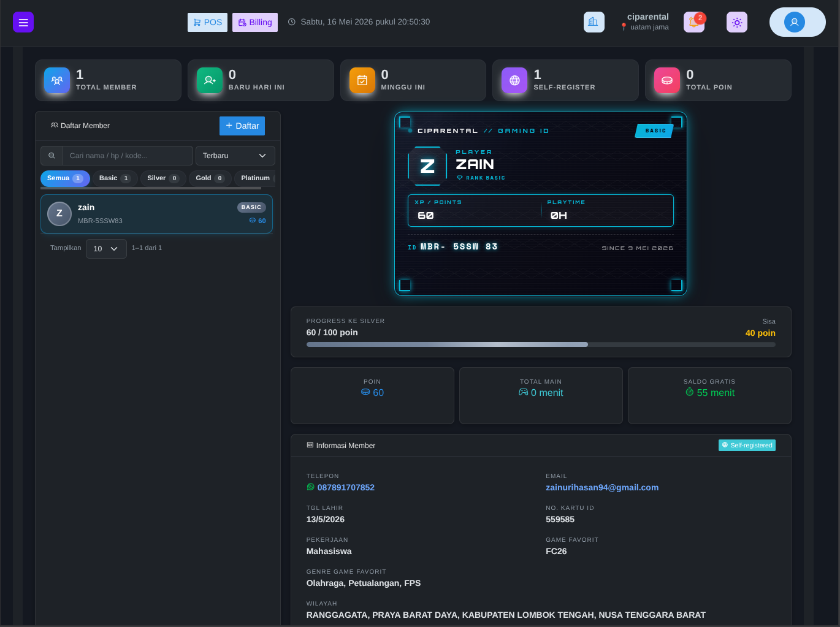The height and width of the screenshot is (627, 840).
Task: Open the Tampilkan 10 rows dropdown
Action: coord(106,249)
